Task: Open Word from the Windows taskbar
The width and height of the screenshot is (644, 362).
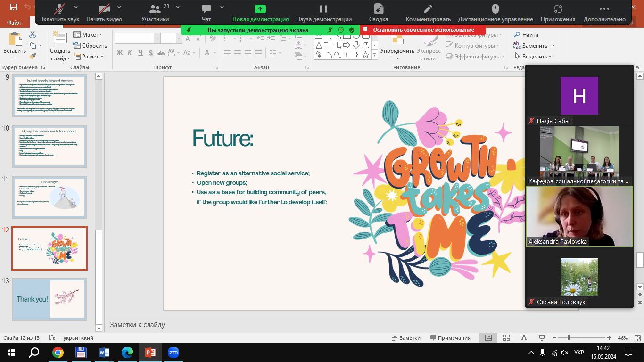Action: coord(104,353)
